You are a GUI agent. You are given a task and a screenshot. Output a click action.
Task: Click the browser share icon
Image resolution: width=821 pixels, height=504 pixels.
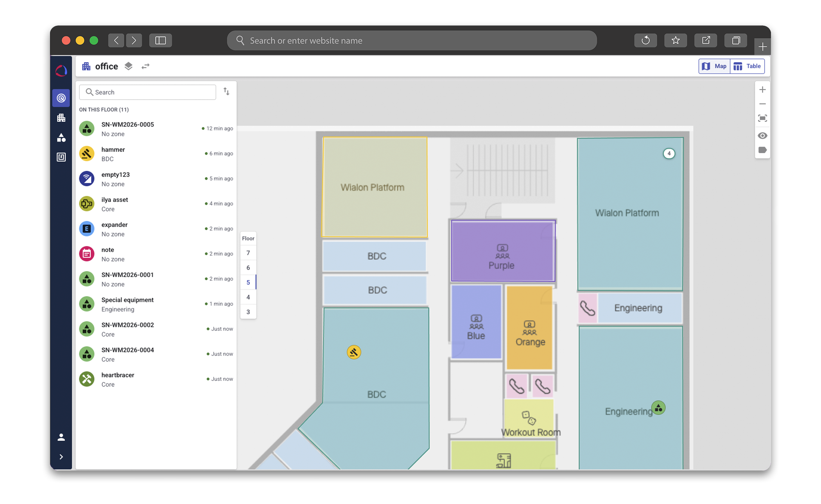tap(706, 40)
